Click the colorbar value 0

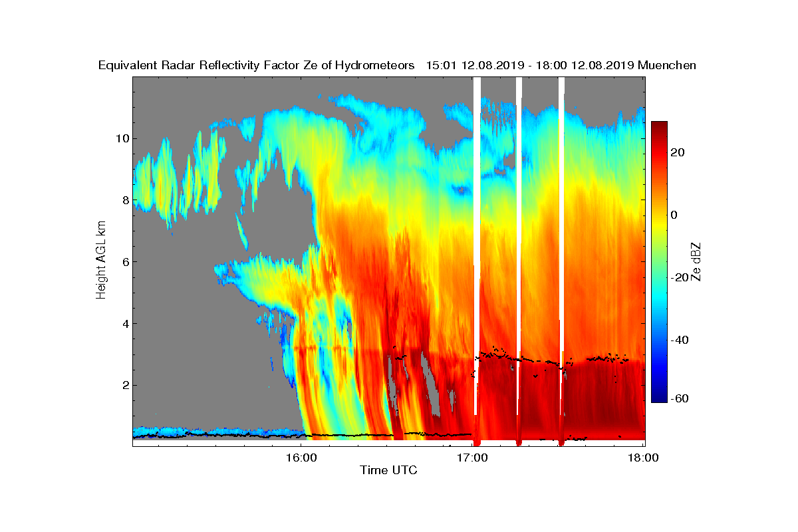coord(675,215)
